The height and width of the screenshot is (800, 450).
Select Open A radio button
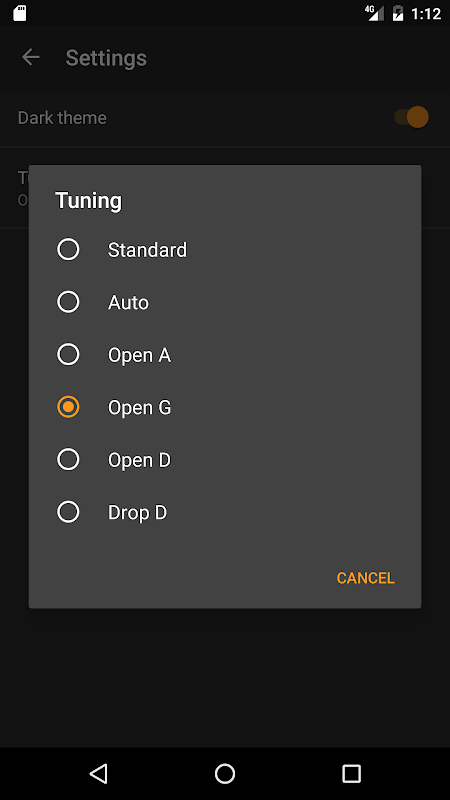(x=68, y=355)
